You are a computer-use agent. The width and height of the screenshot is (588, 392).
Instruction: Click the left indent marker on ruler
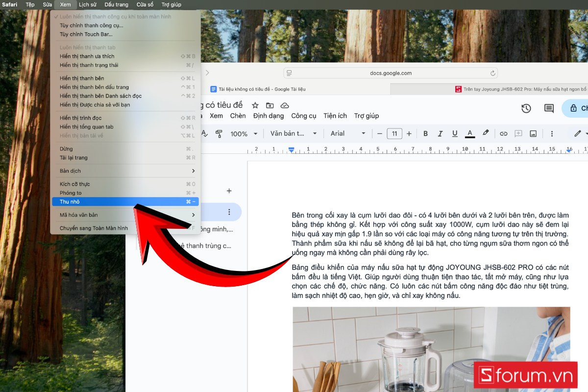[292, 150]
